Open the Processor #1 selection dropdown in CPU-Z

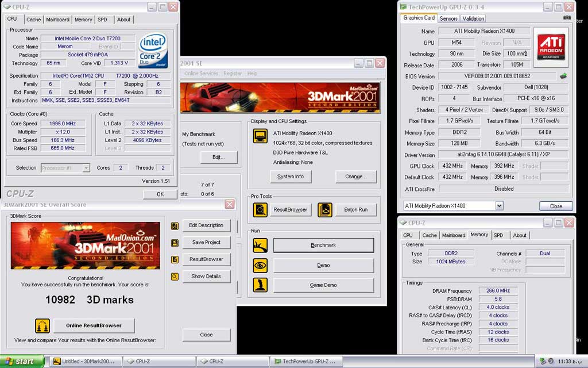(x=86, y=168)
